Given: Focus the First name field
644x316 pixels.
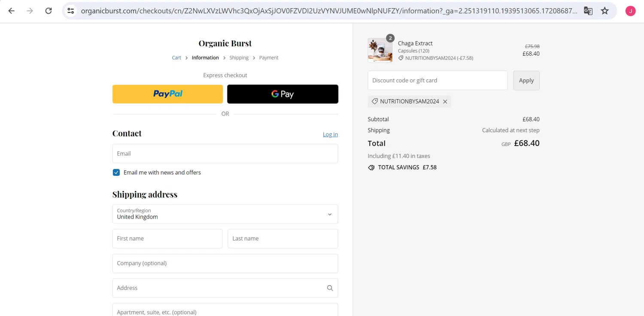Looking at the screenshot, I should click(x=167, y=238).
